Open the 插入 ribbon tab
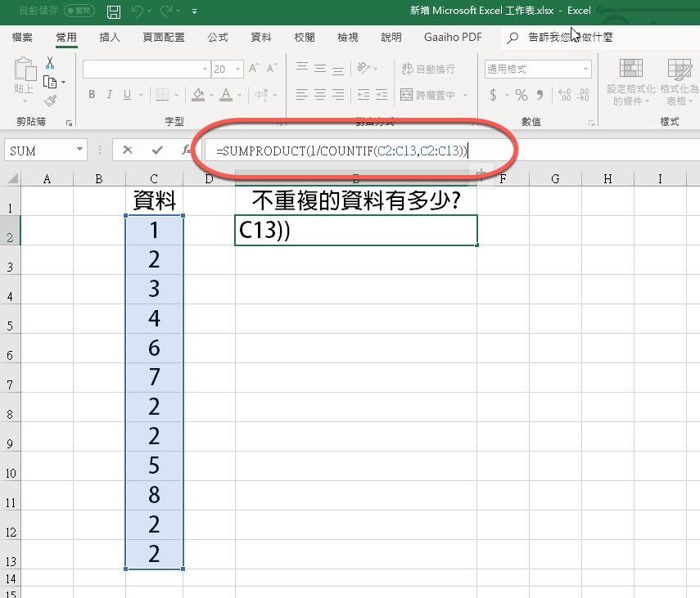Image resolution: width=700 pixels, height=598 pixels. 110,38
